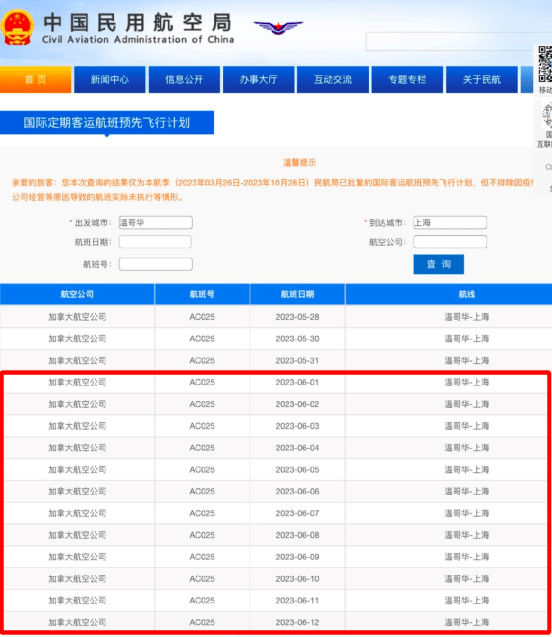Open 关于民航 navigation item
This screenshot has height=637, width=552.
click(x=481, y=80)
